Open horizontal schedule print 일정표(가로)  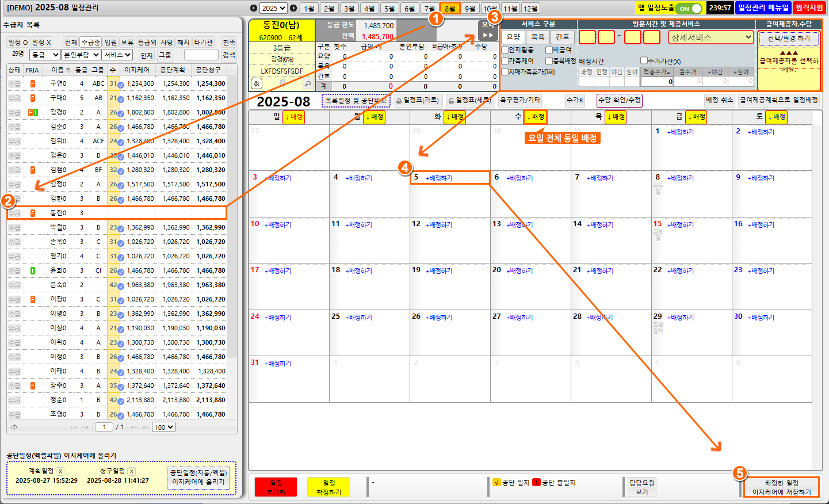click(418, 101)
